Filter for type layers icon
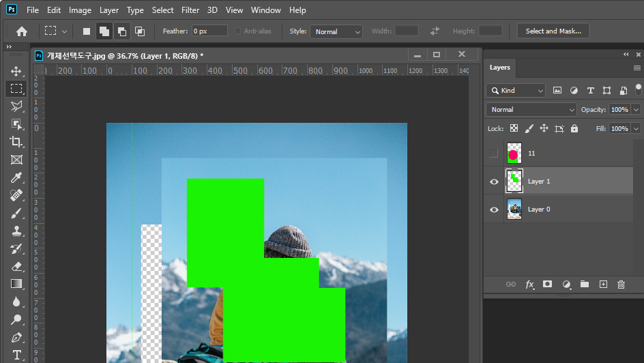The width and height of the screenshot is (644, 363). [590, 90]
